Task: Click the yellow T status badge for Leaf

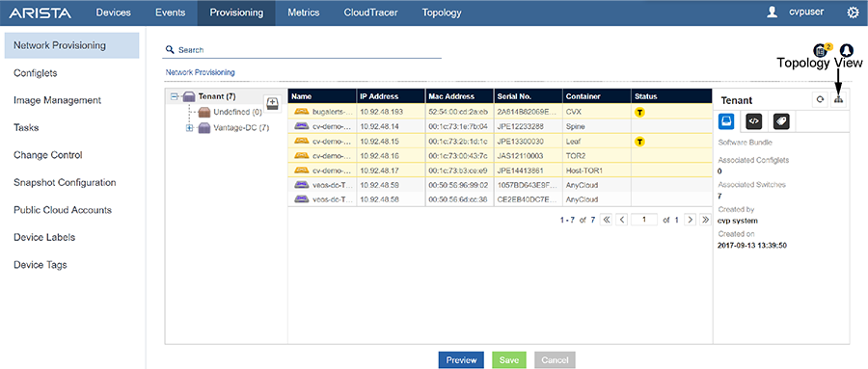Action: pos(639,141)
